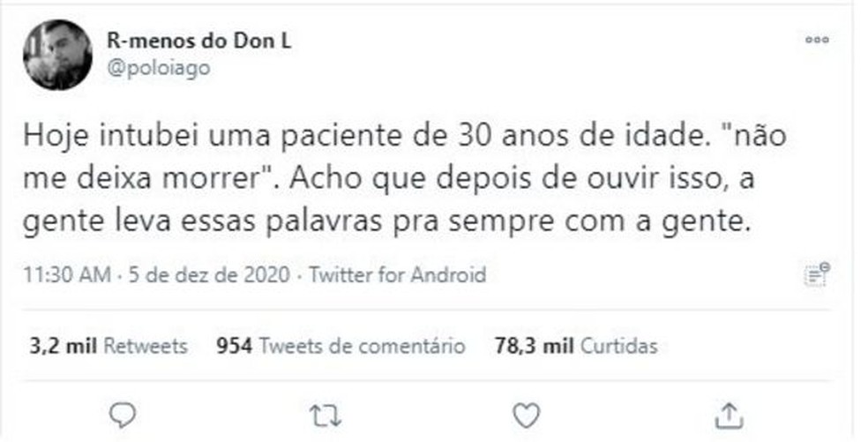This screenshot has width=868, height=442.
Task: Show the 954 Tweets de comentário
Action: coord(340,346)
